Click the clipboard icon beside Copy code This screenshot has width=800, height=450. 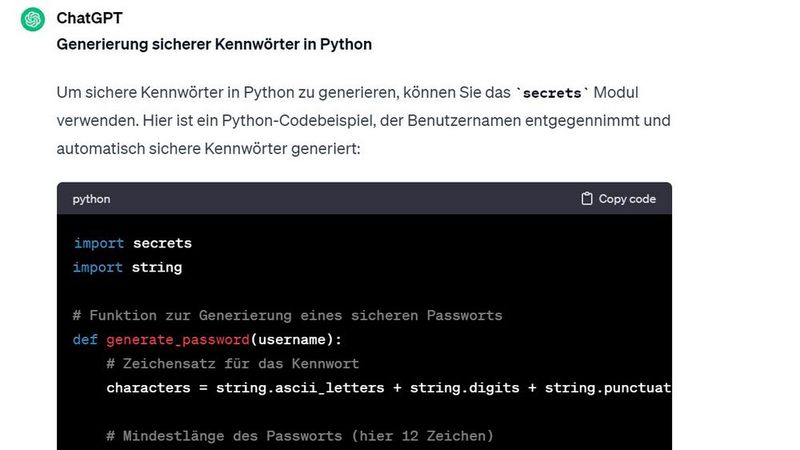[x=587, y=199]
